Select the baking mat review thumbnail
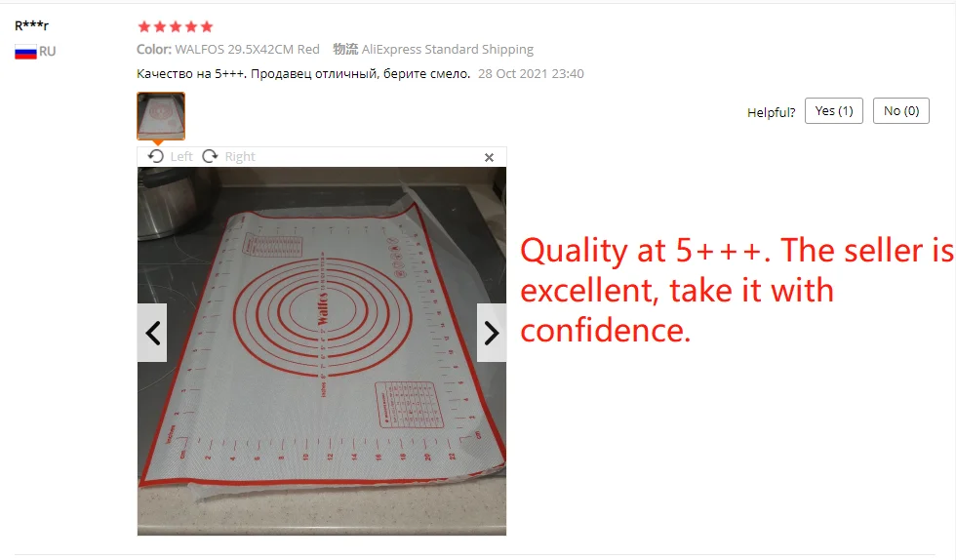Viewport: 956px width, 560px height. point(161,116)
